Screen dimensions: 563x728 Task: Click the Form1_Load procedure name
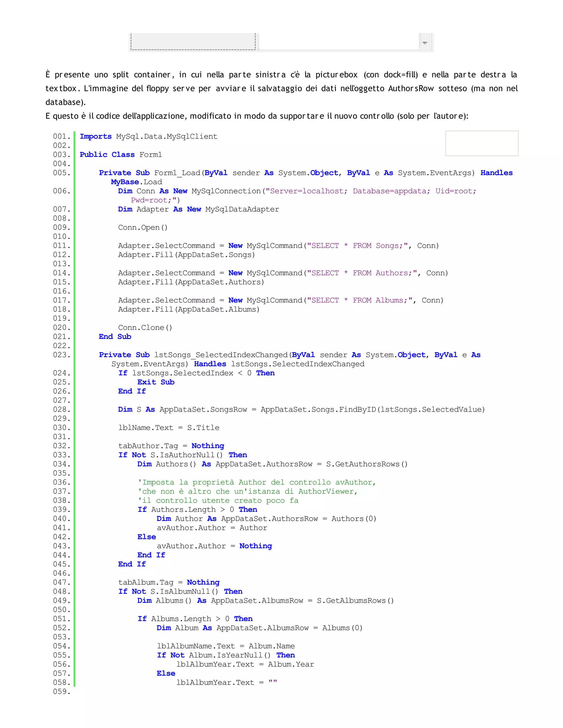coord(177,173)
